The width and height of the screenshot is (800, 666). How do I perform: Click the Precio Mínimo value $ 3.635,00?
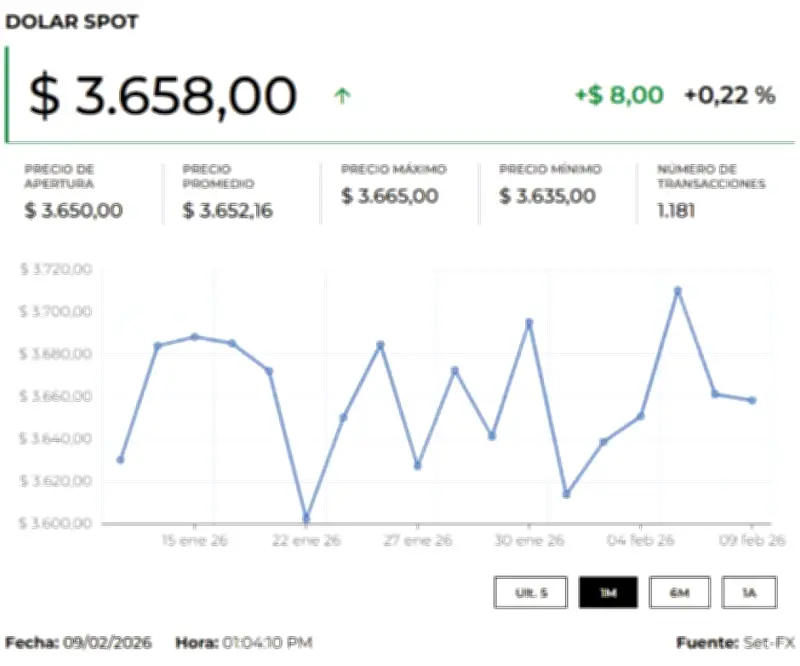[547, 196]
